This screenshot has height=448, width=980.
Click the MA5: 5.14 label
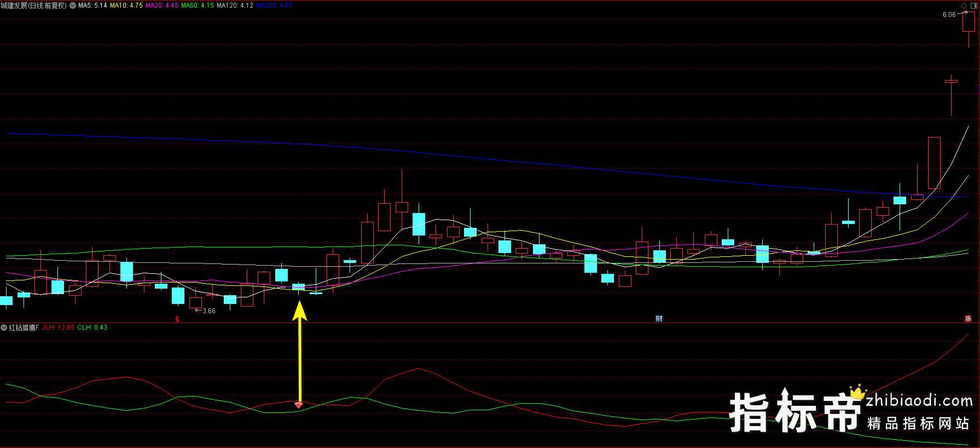tap(92, 5)
